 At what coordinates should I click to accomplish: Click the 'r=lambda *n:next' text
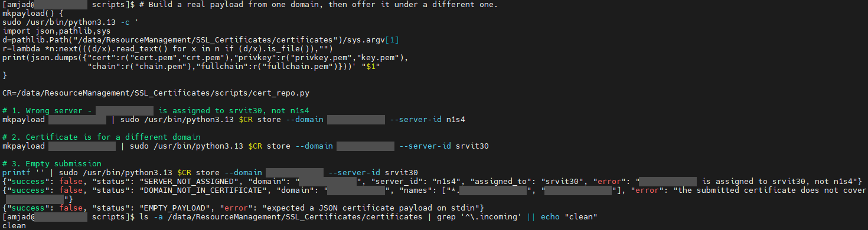40,49
